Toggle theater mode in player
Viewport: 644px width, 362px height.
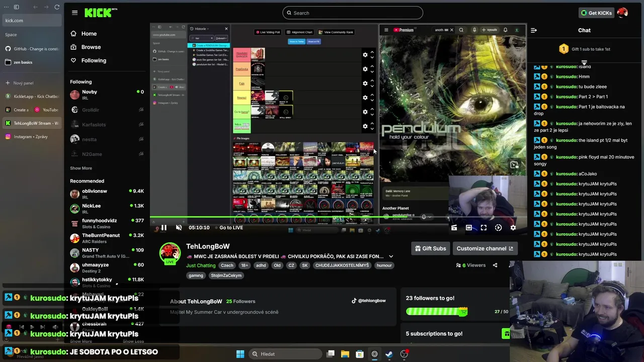click(469, 228)
